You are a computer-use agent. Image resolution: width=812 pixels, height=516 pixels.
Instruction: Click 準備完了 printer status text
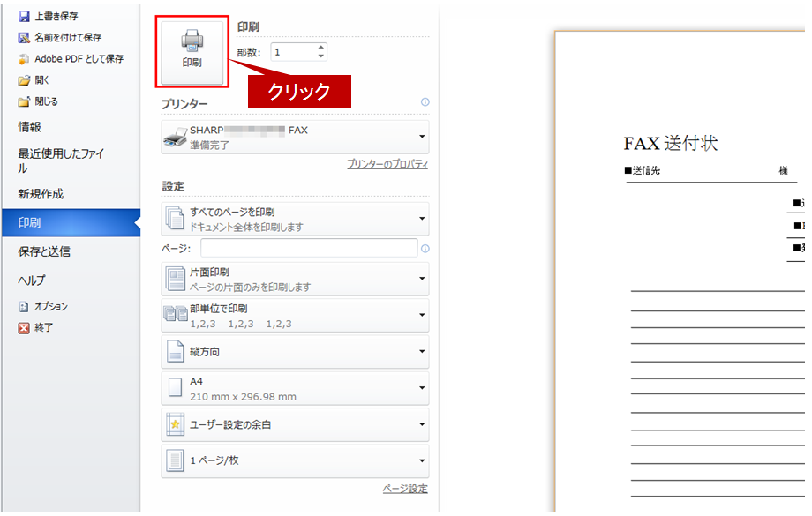tap(209, 146)
